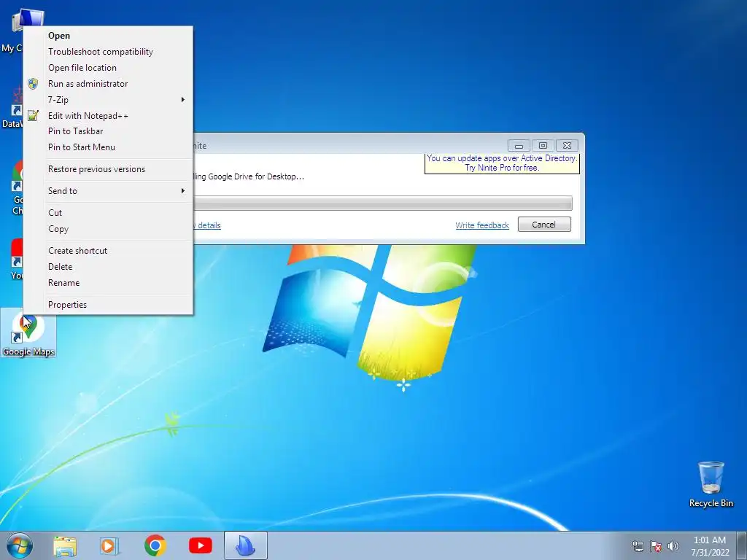Expand the Send to submenu

pos(108,191)
